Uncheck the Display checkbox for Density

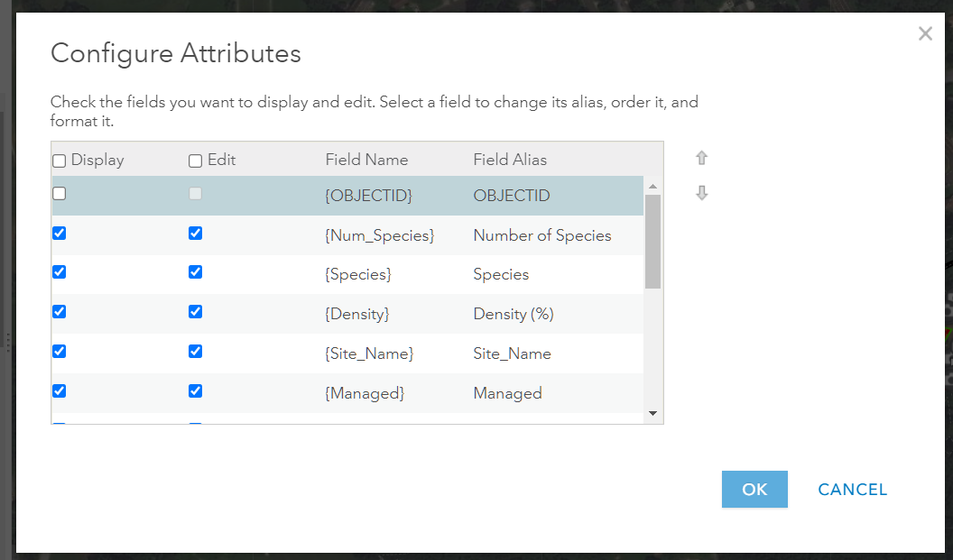click(x=59, y=311)
